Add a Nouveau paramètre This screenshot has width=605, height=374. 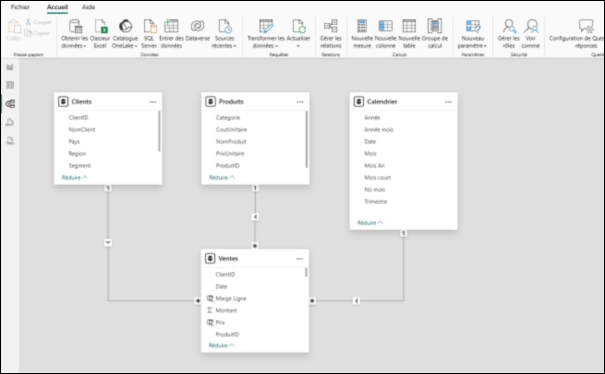(x=473, y=34)
